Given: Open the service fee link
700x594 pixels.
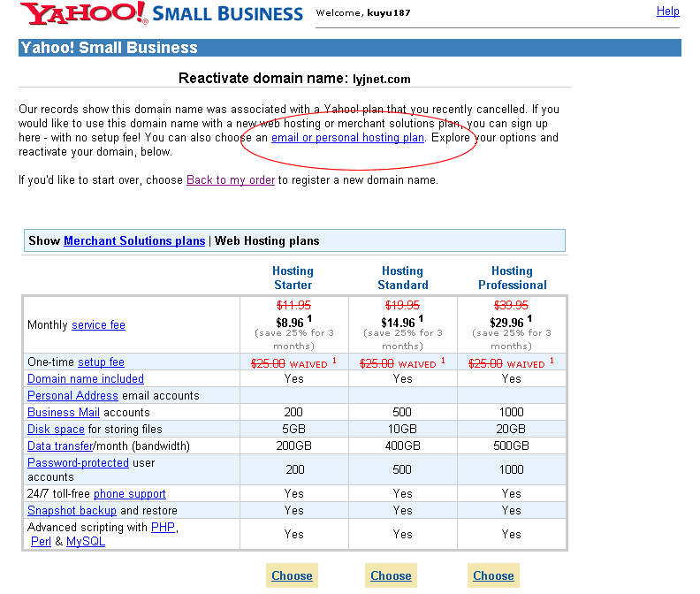Looking at the screenshot, I should (98, 324).
